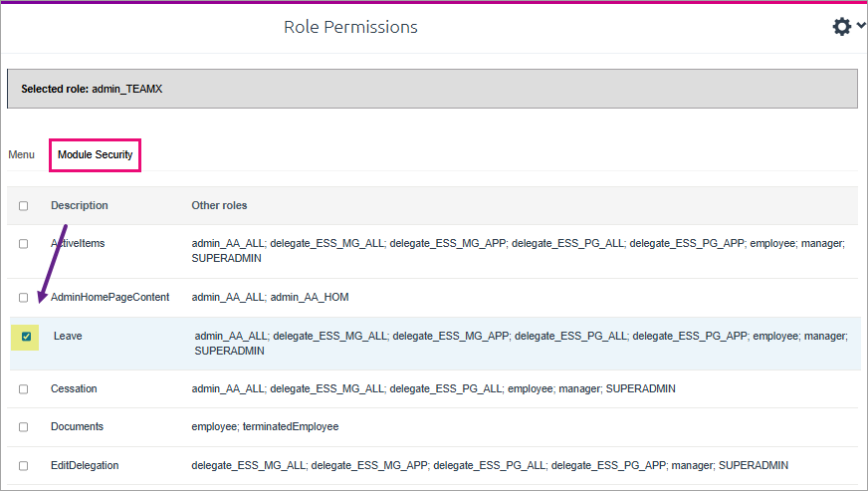Toggle the select-all checkbox in header row
This screenshot has height=491, width=868.
point(24,206)
